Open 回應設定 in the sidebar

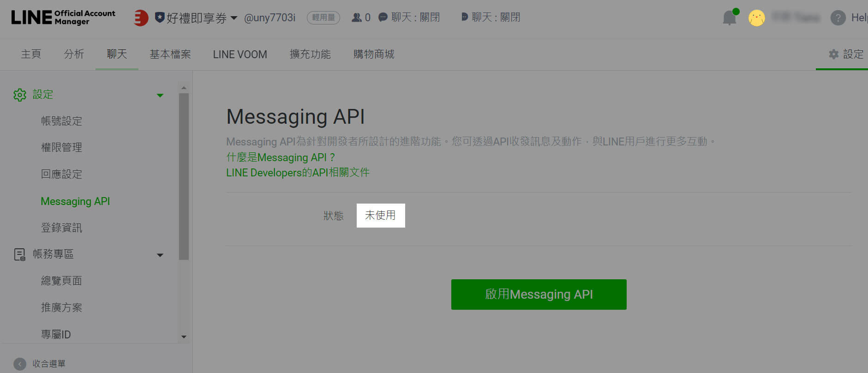pos(61,174)
